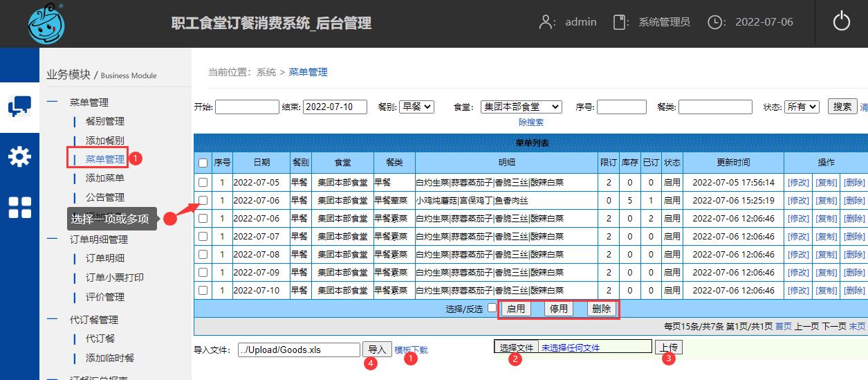Toggle the select-all checkbox in table header
This screenshot has height=380, width=868.
click(203, 163)
